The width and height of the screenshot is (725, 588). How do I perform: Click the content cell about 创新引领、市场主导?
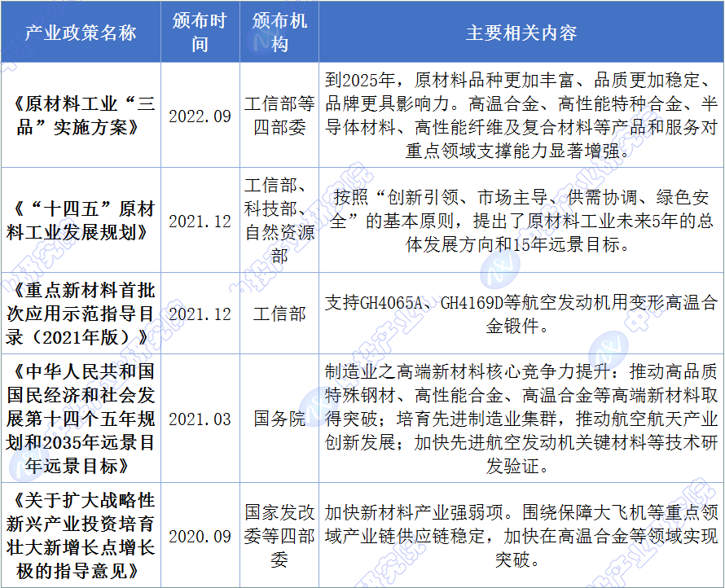pyautogui.click(x=521, y=221)
